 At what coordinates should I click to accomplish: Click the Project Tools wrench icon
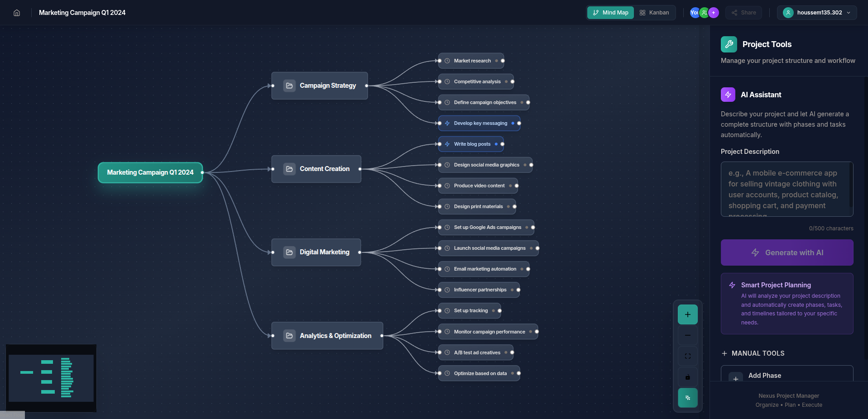click(x=729, y=44)
